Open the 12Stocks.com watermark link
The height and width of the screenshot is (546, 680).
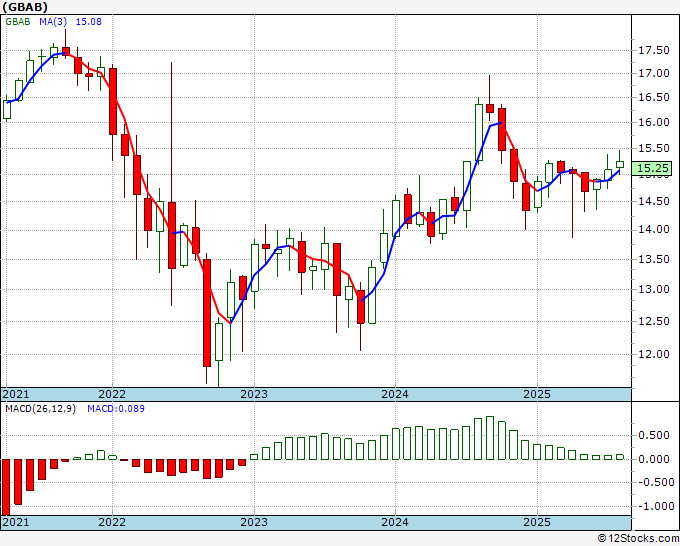(638, 539)
